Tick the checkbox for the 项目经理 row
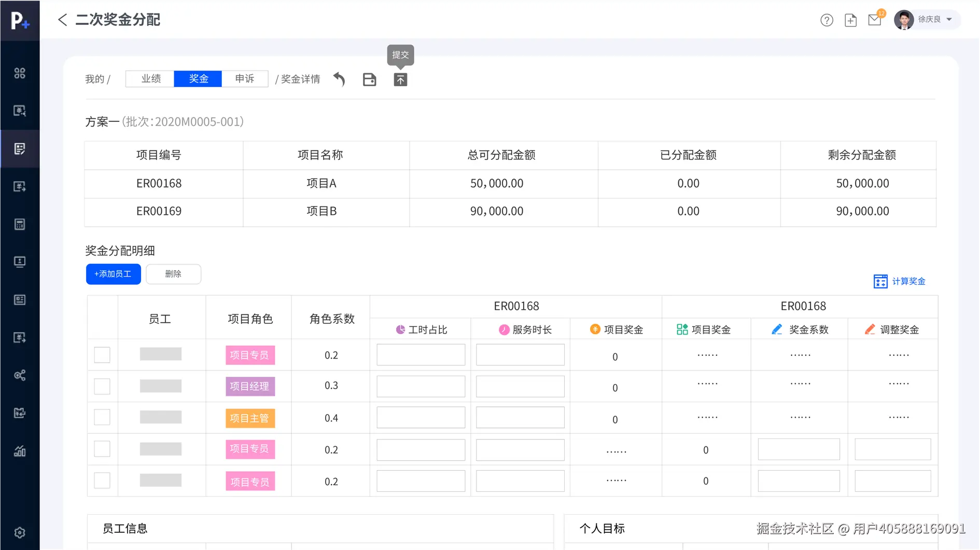The width and height of the screenshot is (980, 550). 102,386
